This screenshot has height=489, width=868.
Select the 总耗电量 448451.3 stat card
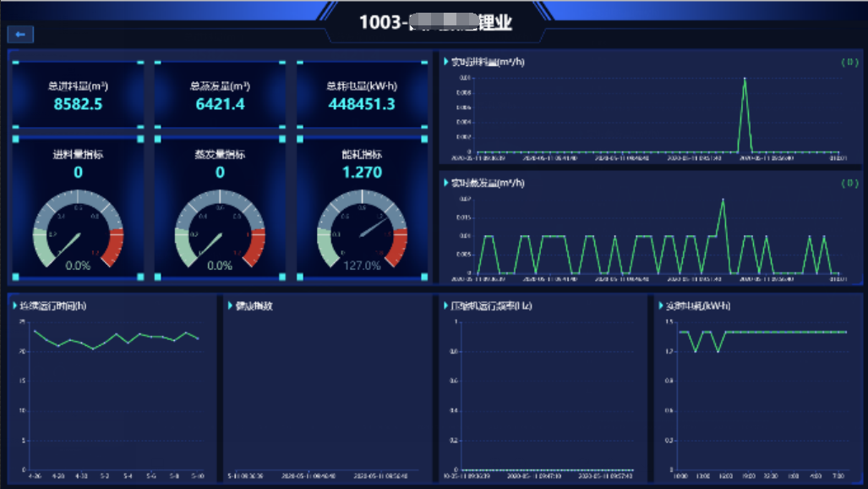pyautogui.click(x=362, y=96)
